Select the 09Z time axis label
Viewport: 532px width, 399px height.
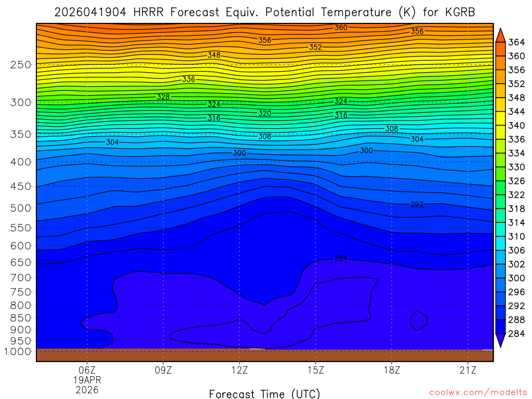pyautogui.click(x=163, y=370)
